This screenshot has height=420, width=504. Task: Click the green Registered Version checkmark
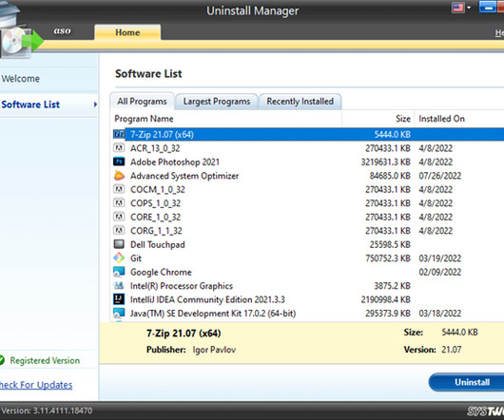(2, 360)
